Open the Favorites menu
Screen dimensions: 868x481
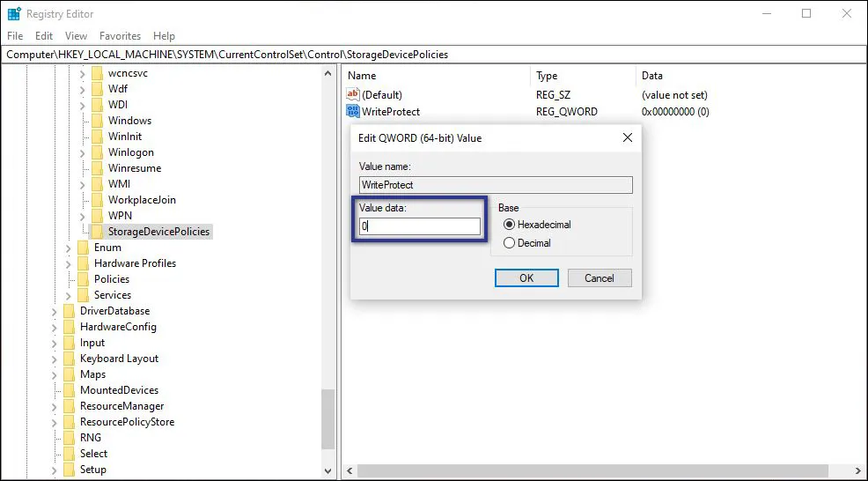[120, 35]
